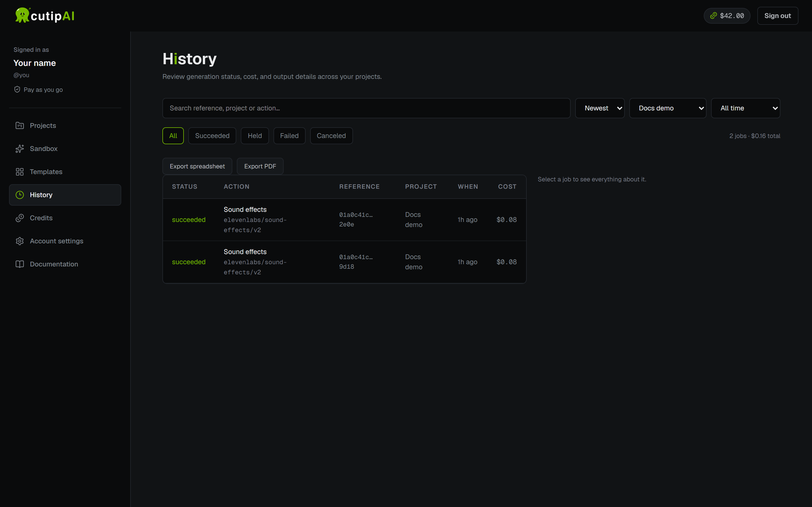Select the Canceled filter tab
The width and height of the screenshot is (812, 507).
[x=331, y=136]
